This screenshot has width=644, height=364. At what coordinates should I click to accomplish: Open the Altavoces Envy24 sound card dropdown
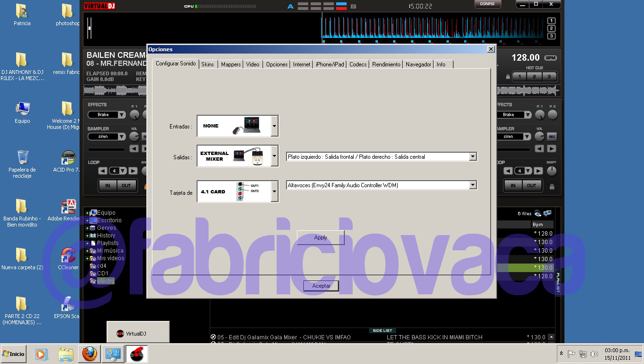(x=473, y=185)
